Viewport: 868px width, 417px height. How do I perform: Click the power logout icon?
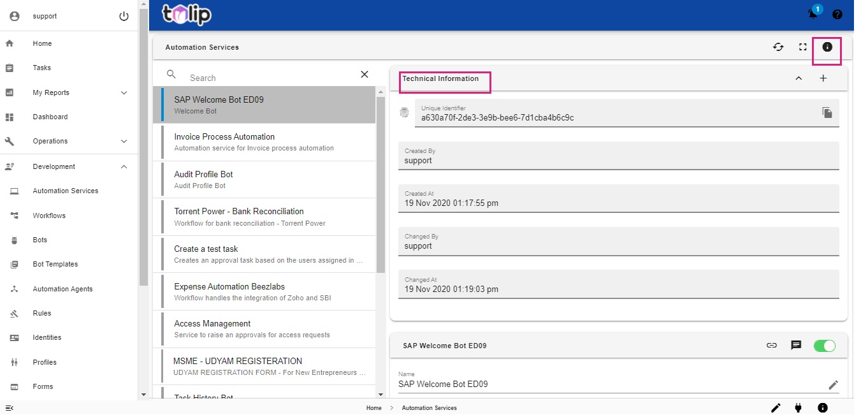pos(124,17)
